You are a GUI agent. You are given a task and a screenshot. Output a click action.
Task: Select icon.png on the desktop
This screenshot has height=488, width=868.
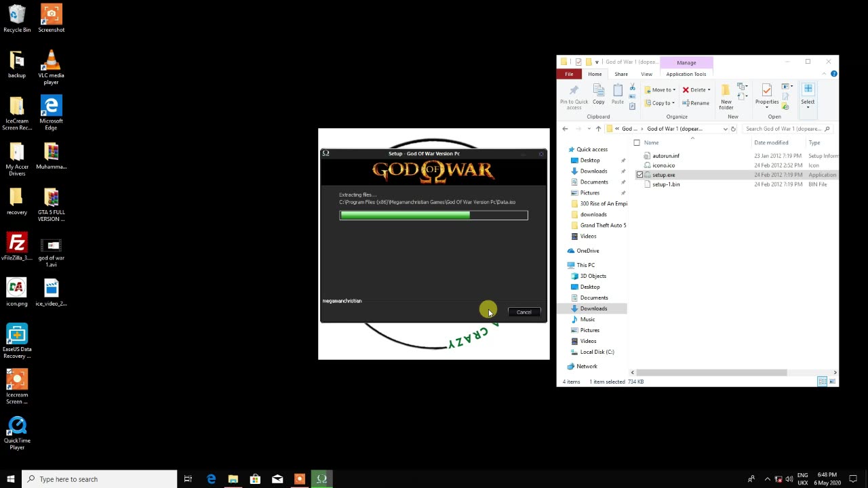tap(17, 292)
